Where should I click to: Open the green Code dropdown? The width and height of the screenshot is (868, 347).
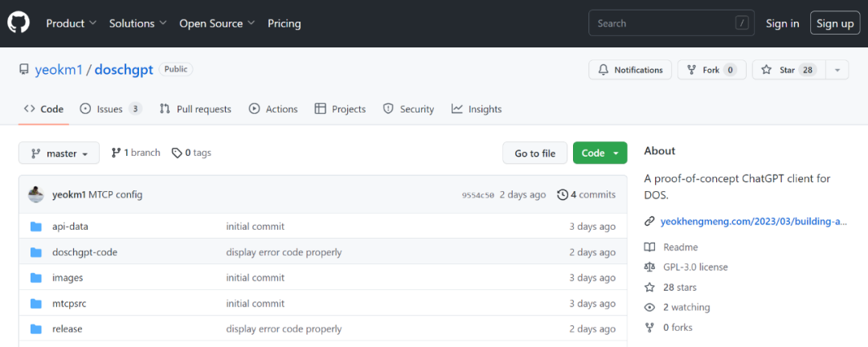click(600, 153)
